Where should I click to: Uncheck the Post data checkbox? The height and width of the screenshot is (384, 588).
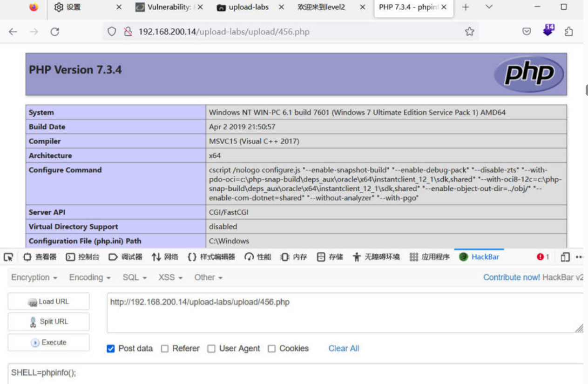tap(111, 349)
